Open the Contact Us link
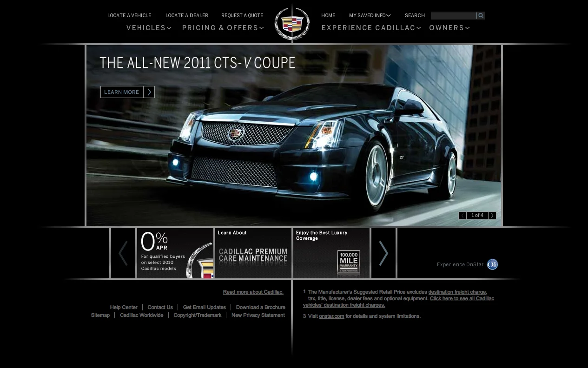The image size is (588, 368). tap(160, 307)
